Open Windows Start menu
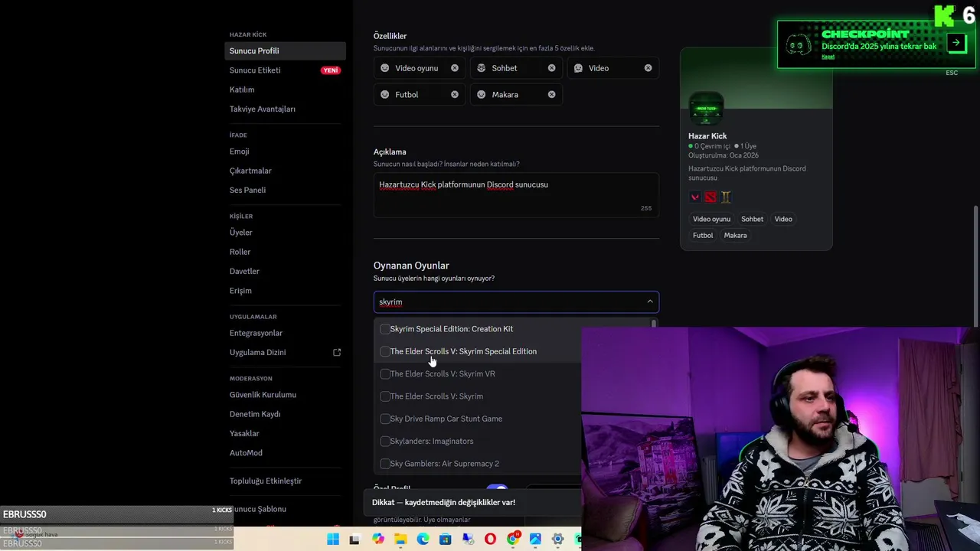980x551 pixels. (x=333, y=540)
